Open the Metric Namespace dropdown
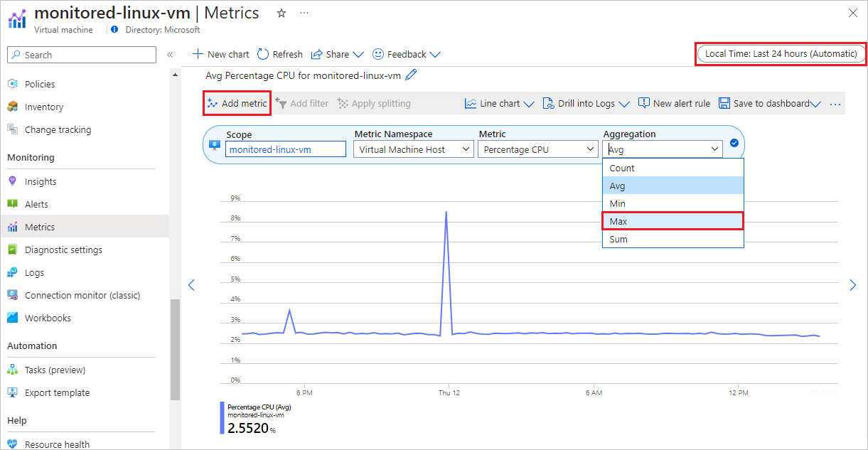This screenshot has width=868, height=450. tap(414, 149)
